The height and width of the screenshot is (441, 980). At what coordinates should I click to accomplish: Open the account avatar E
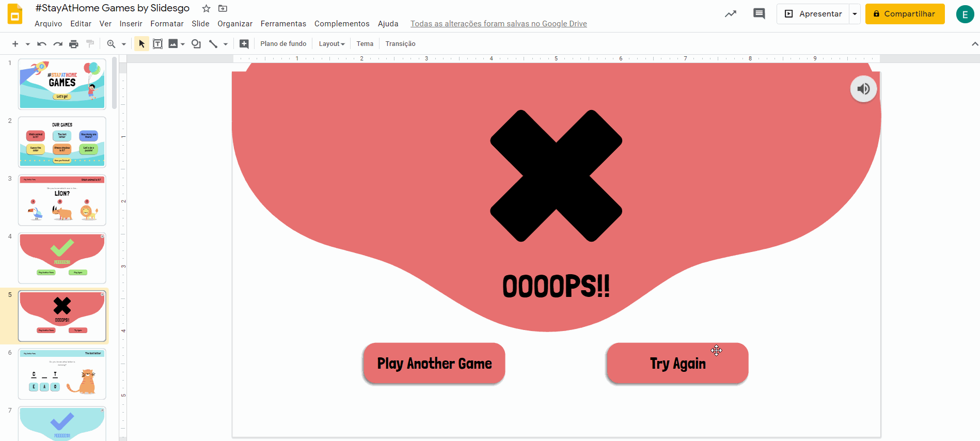965,14
